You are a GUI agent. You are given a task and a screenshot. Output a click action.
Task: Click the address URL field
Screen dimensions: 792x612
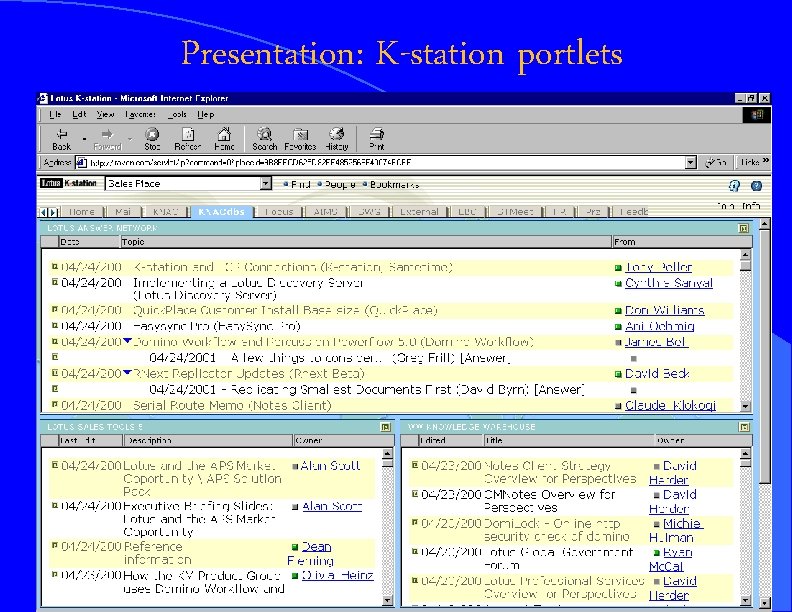[386, 162]
